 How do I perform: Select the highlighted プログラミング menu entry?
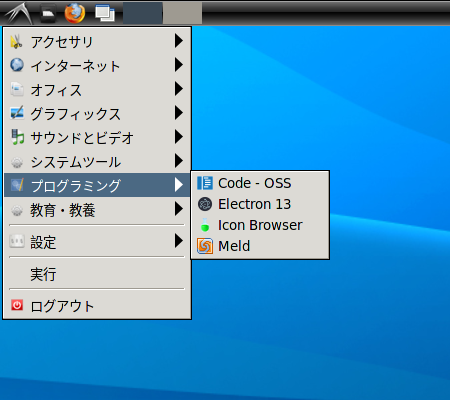[97, 185]
